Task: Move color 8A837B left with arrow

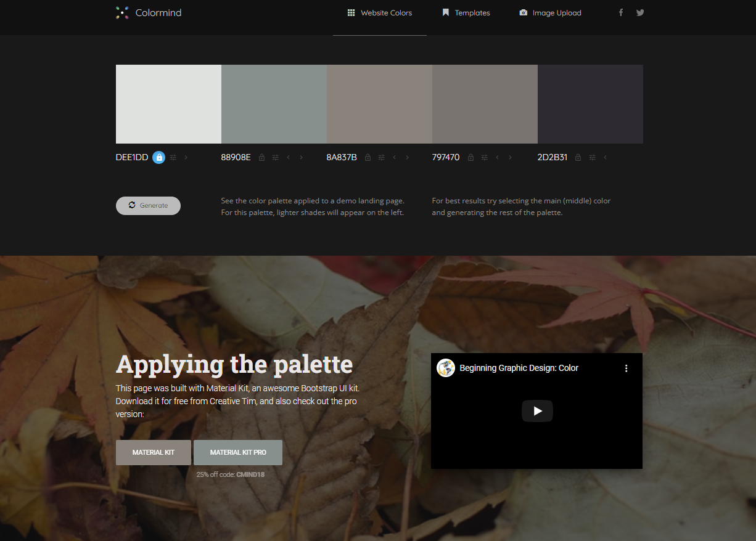Action: pos(394,157)
